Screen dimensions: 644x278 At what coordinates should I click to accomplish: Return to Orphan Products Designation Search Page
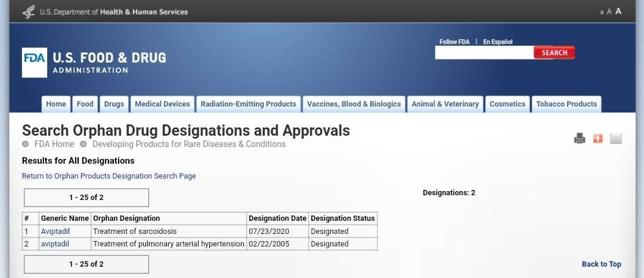tap(109, 176)
